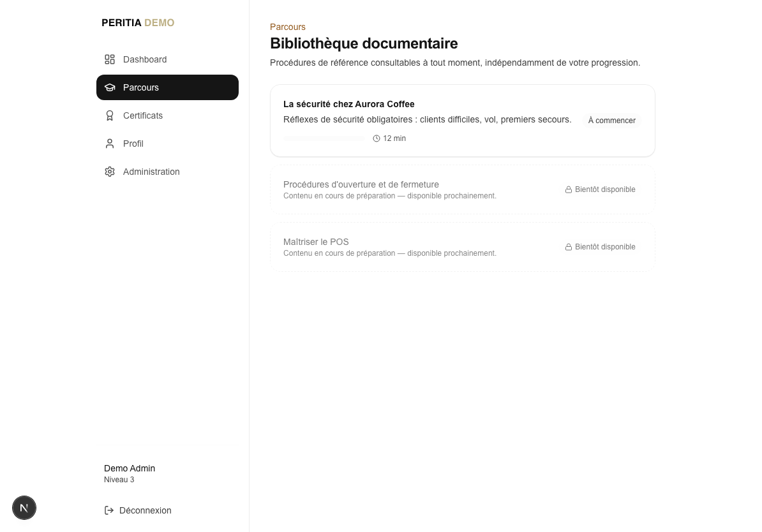This screenshot has width=762, height=532.
Task: Click the clock icon beside 12 min
Action: click(x=376, y=138)
